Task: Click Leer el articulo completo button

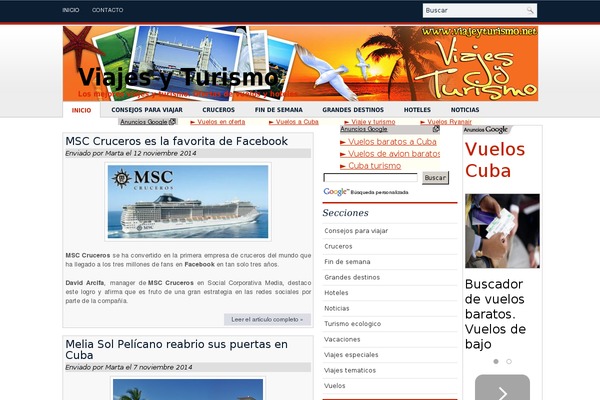Action: coord(267,319)
